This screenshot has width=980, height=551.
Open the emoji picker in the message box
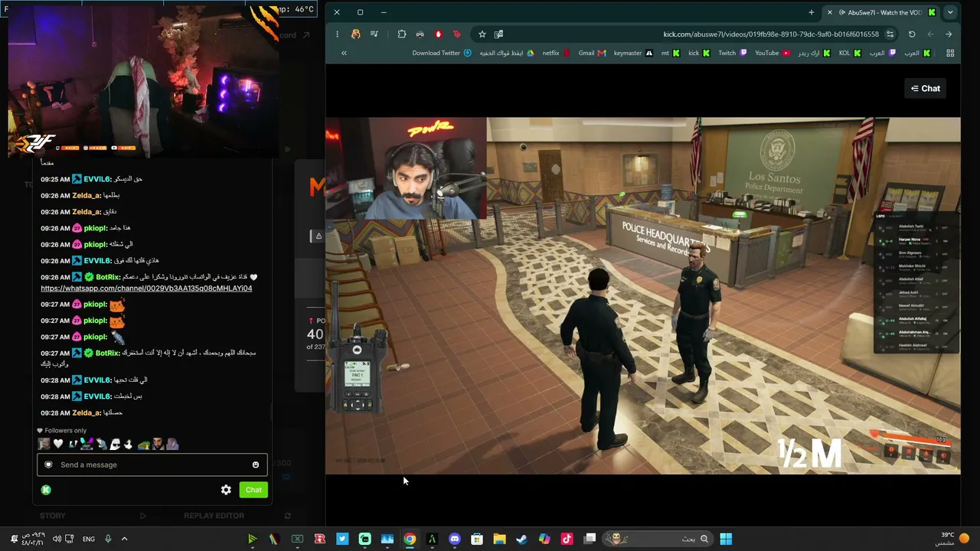(x=256, y=465)
